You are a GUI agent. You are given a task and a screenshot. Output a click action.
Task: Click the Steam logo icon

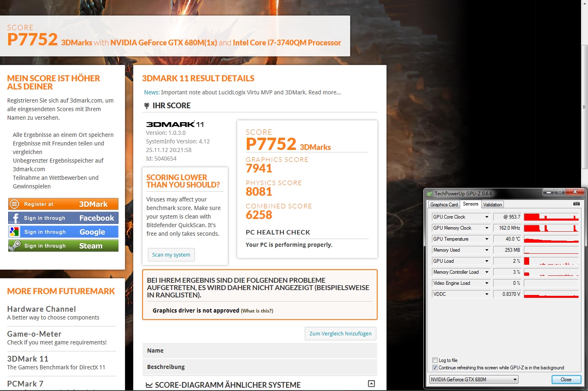click(x=15, y=246)
